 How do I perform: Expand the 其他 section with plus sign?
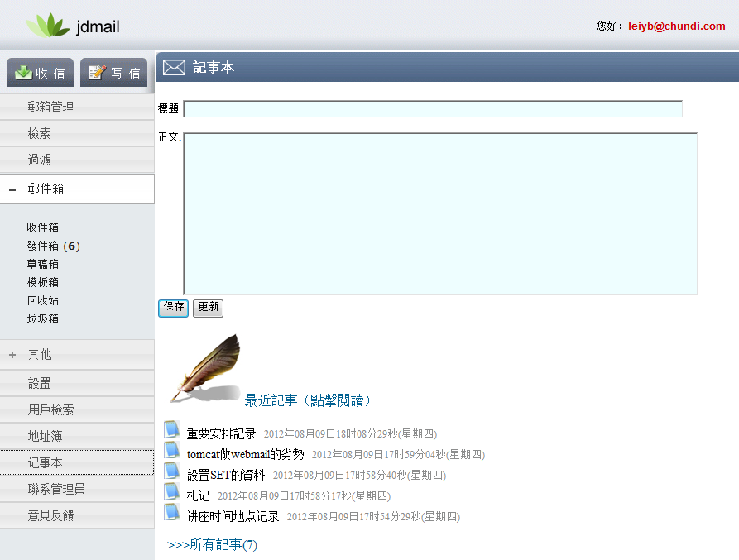(x=12, y=355)
